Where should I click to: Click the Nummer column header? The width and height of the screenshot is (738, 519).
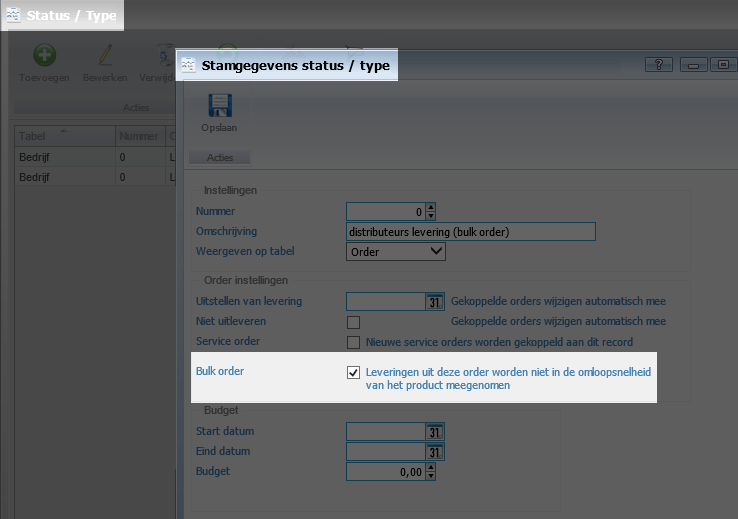tap(137, 137)
